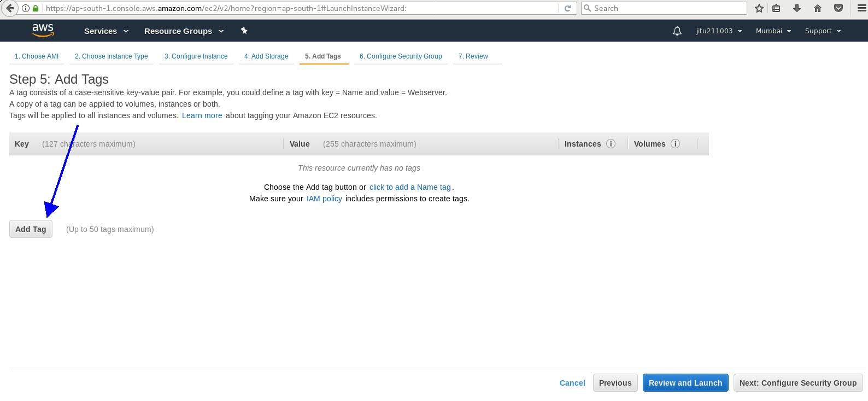Go to step 1. Choose AMI
The width and height of the screenshot is (868, 401).
coord(37,56)
